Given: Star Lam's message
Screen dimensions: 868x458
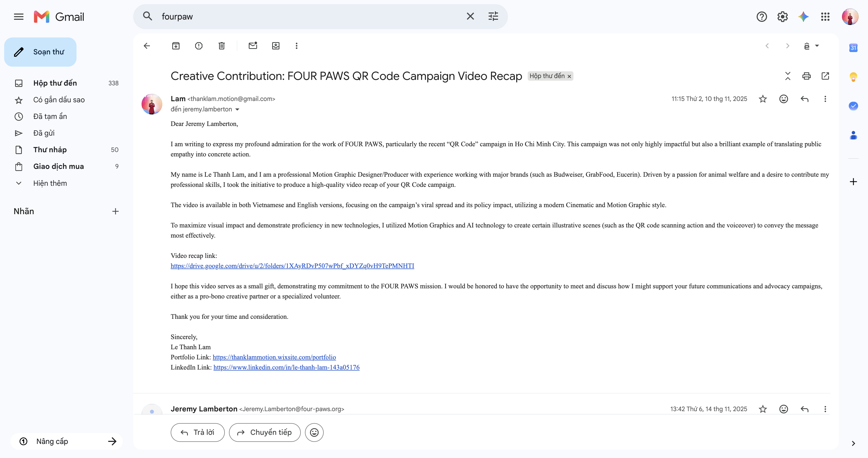Looking at the screenshot, I should (763, 99).
